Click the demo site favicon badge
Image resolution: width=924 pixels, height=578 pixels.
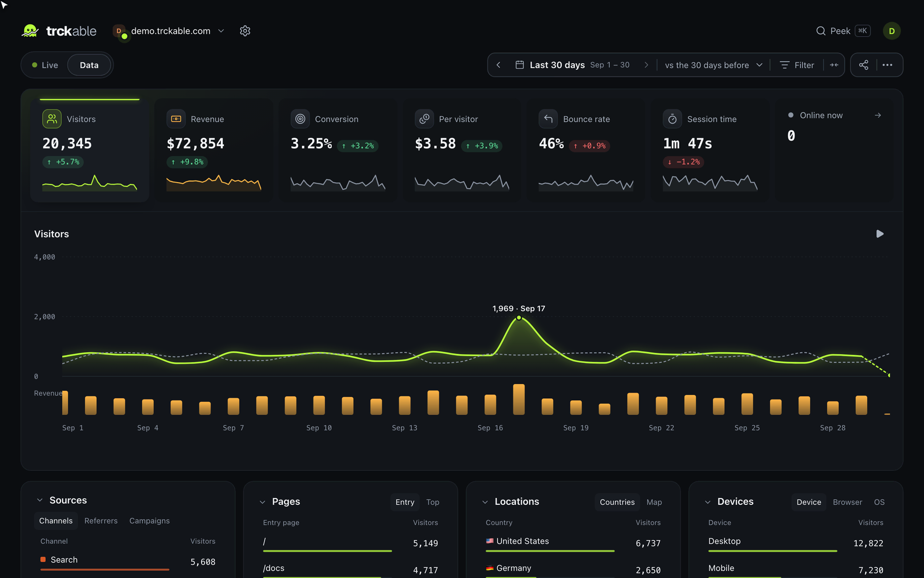coord(119,32)
